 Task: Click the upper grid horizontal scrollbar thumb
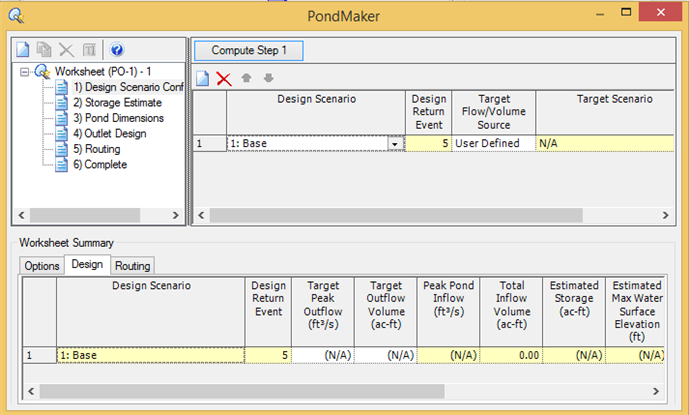pos(396,215)
